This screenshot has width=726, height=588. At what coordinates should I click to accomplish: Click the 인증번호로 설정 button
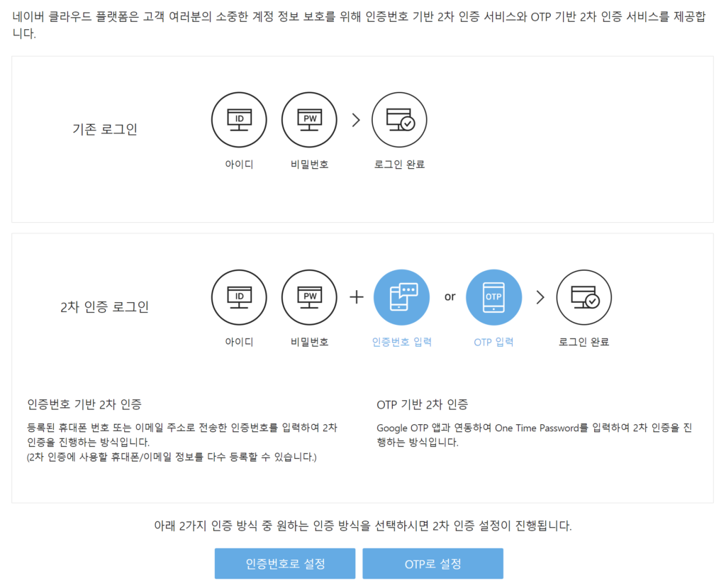pyautogui.click(x=285, y=563)
